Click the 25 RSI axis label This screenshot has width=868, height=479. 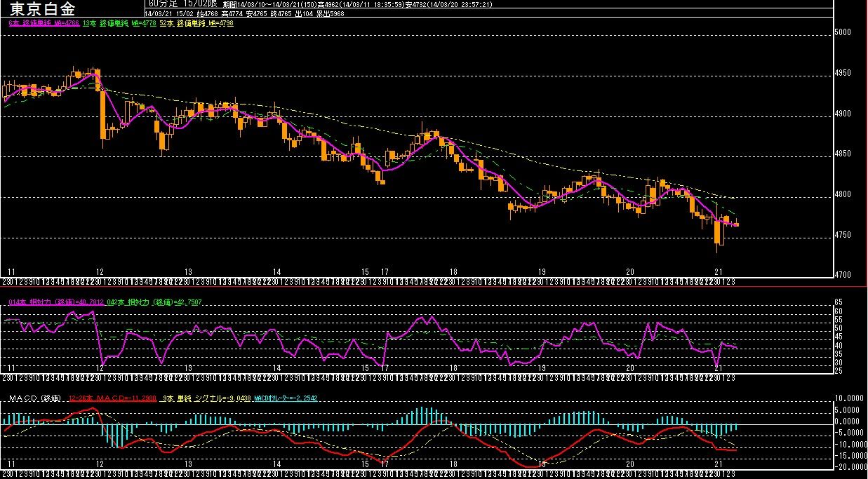click(839, 372)
